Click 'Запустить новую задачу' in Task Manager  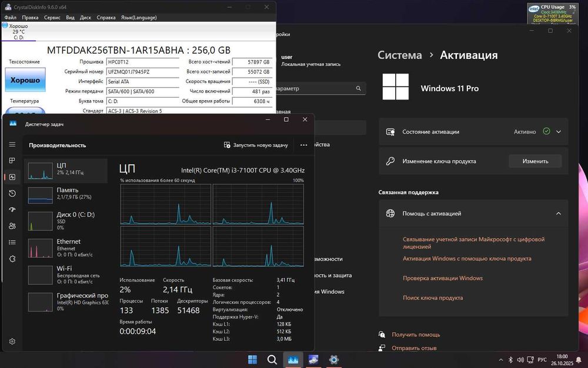click(256, 145)
